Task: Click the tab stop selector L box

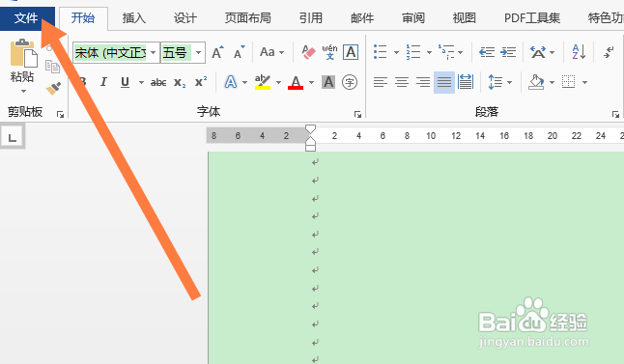Action: (x=13, y=136)
